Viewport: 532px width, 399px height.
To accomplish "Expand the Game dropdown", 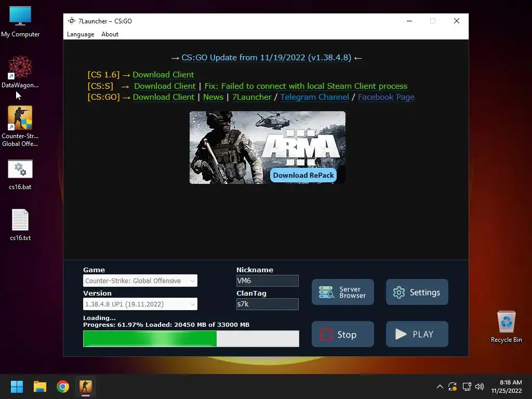I will coord(140,281).
